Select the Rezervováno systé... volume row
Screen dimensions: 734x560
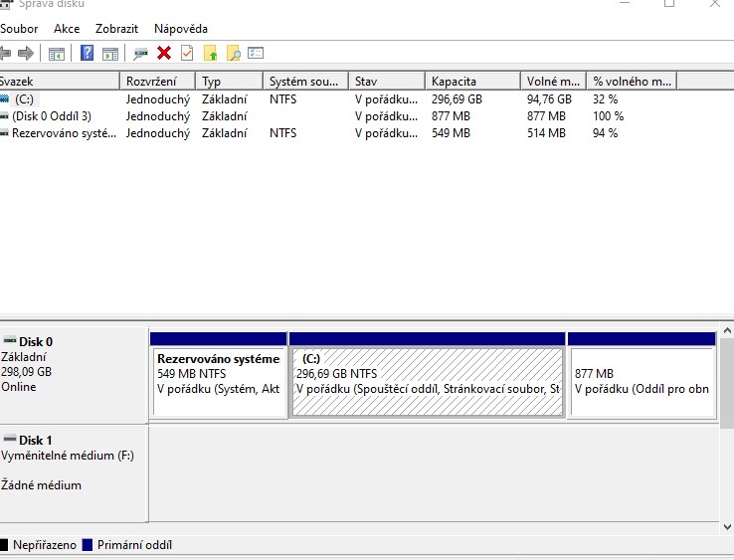click(338, 133)
